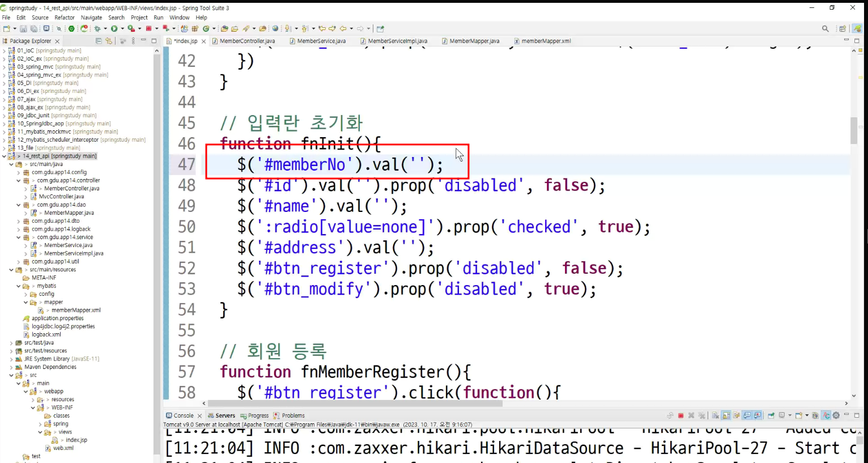This screenshot has height=463, width=868.
Task: Open the Window menu
Action: pyautogui.click(x=180, y=18)
